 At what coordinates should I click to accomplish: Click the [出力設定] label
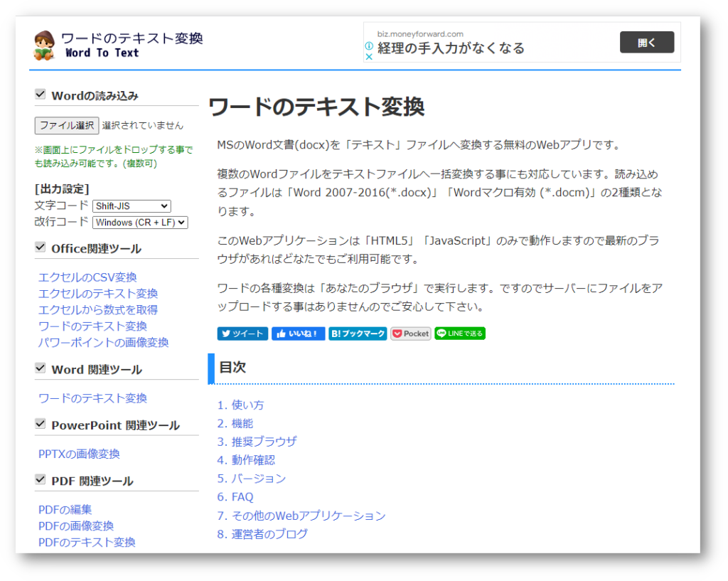click(62, 189)
